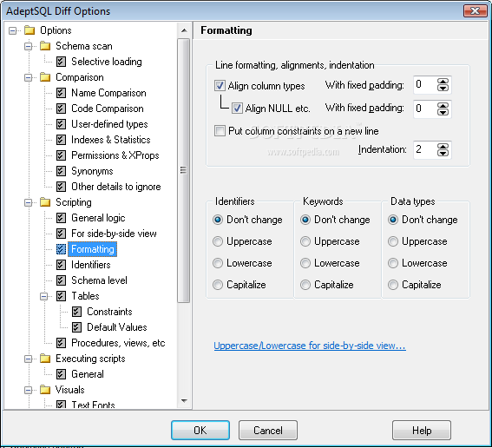The height and width of the screenshot is (448, 492).
Task: Click the Identifiers page icon in tree
Action: pyautogui.click(x=61, y=265)
